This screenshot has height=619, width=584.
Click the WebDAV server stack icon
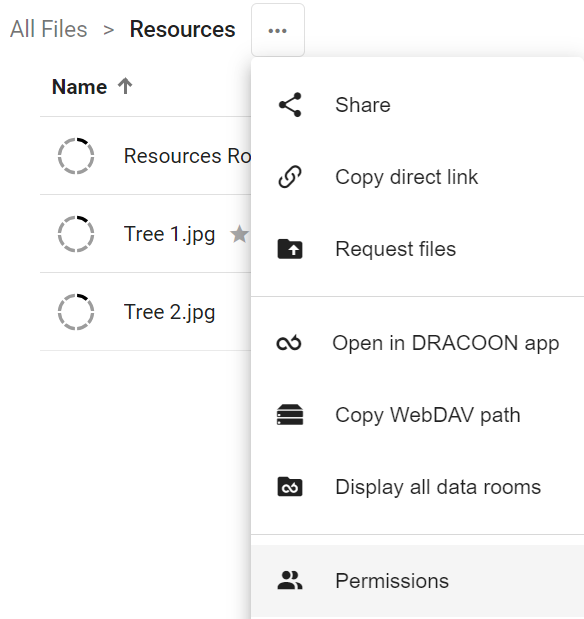(290, 415)
